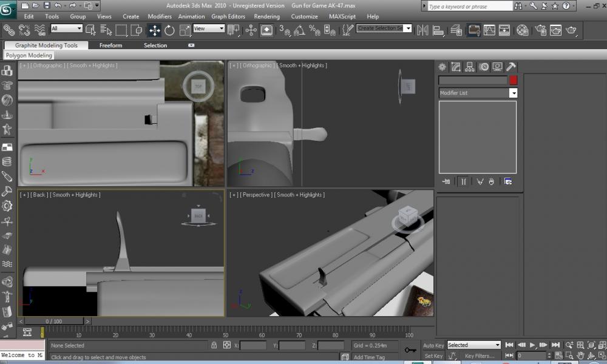Open the Material Editor icon

click(x=521, y=30)
